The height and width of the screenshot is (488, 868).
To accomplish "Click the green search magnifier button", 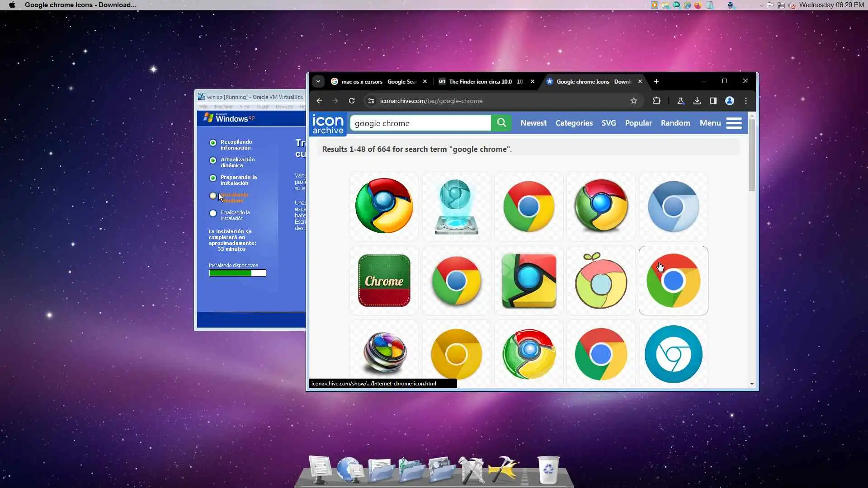I will 501,123.
